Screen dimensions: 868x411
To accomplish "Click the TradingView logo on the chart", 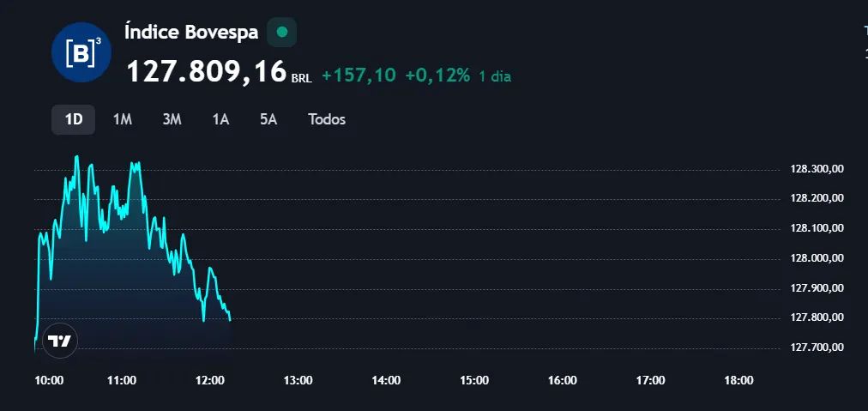I will (60, 341).
